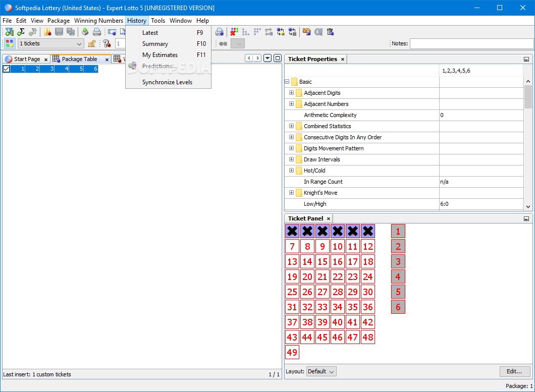Choose Synchronize Levels menu entry
The width and height of the screenshot is (535, 392).
[x=168, y=82]
